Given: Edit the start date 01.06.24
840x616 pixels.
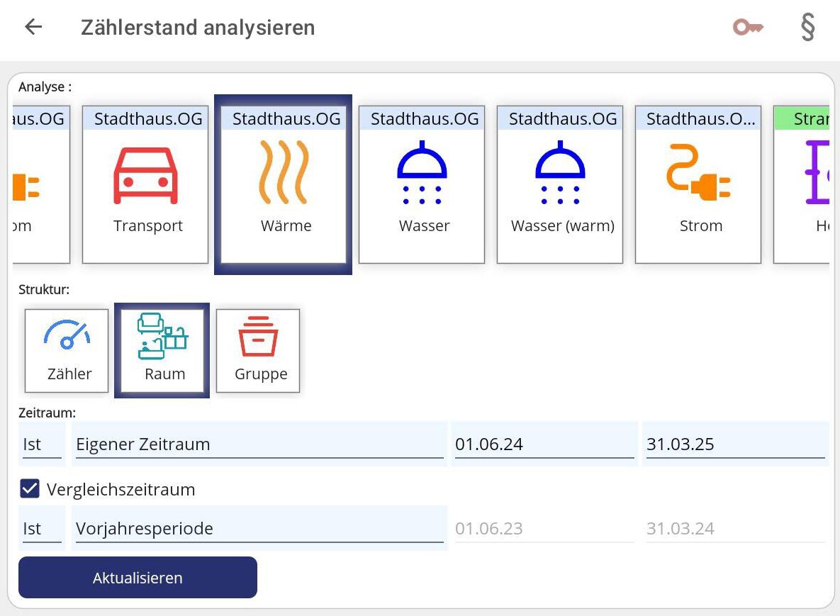Looking at the screenshot, I should tap(544, 444).
